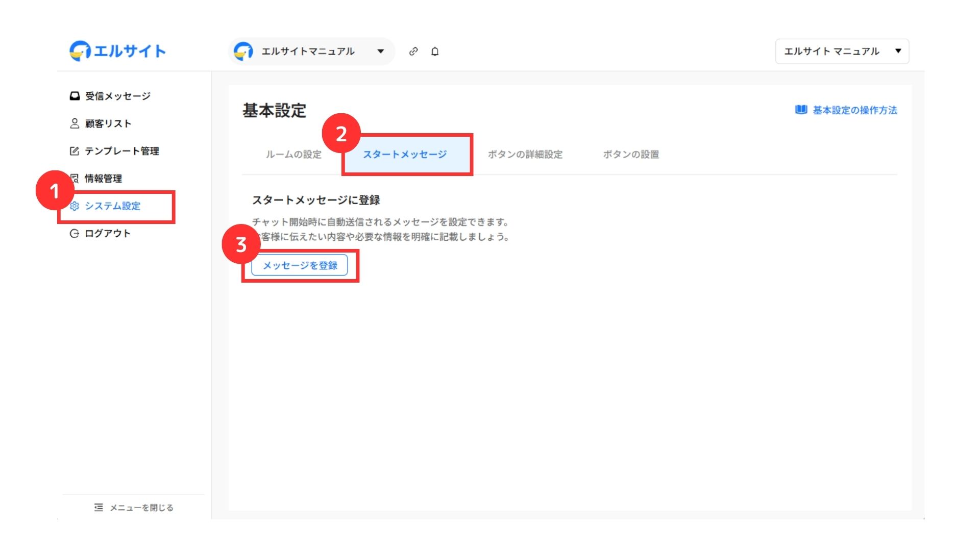
Task: Click the person icon beside 顧客リスト
Action: point(75,123)
